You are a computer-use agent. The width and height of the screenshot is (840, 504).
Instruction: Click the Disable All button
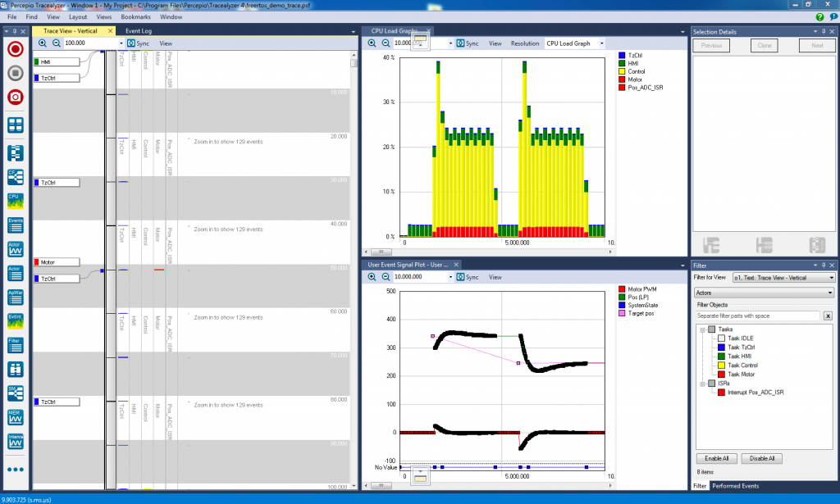(763, 458)
